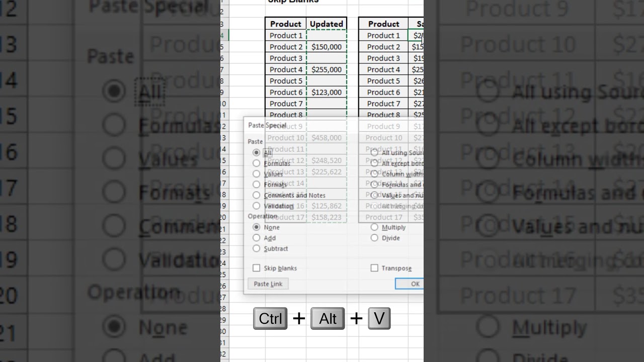
Task: Choose All except borders option
Action: click(374, 163)
